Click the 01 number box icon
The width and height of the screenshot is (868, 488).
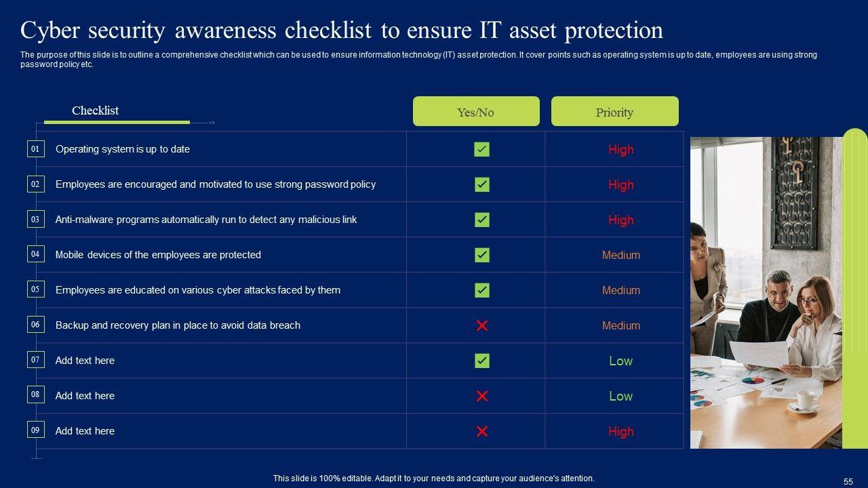point(35,148)
